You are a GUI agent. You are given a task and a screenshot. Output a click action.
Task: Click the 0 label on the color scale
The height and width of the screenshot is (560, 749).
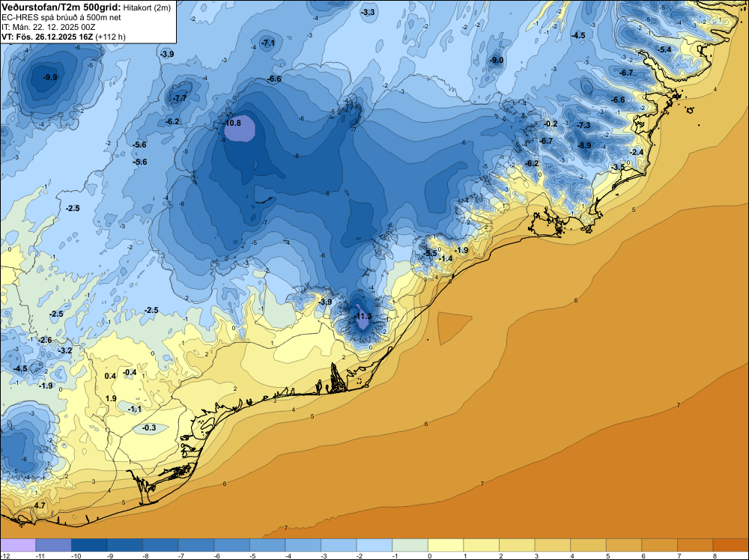pyautogui.click(x=429, y=556)
